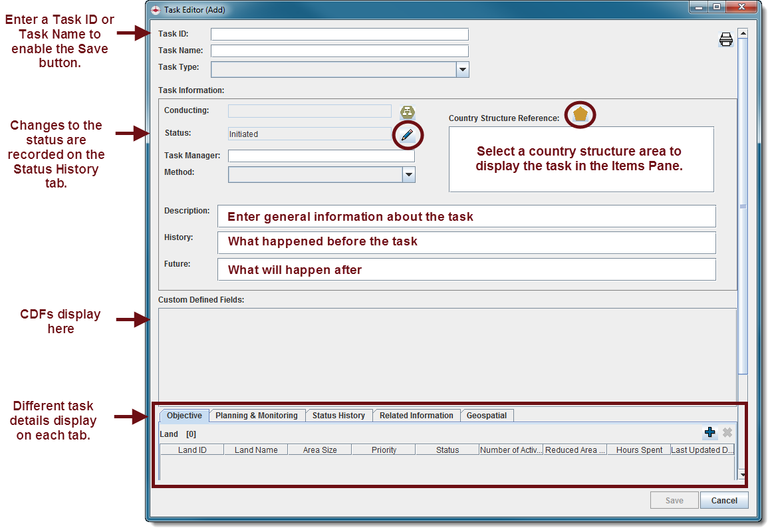Sort by the Land ID column header

click(192, 450)
